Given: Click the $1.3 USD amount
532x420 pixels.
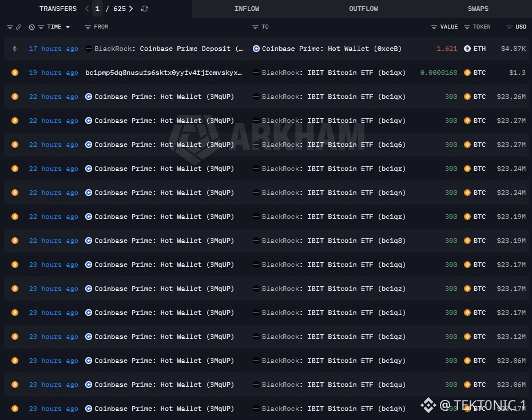Looking at the screenshot, I should coord(517,73).
